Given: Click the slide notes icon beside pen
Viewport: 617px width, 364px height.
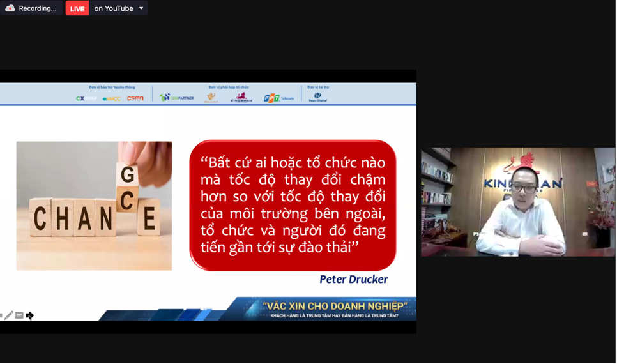Looking at the screenshot, I should point(19,315).
